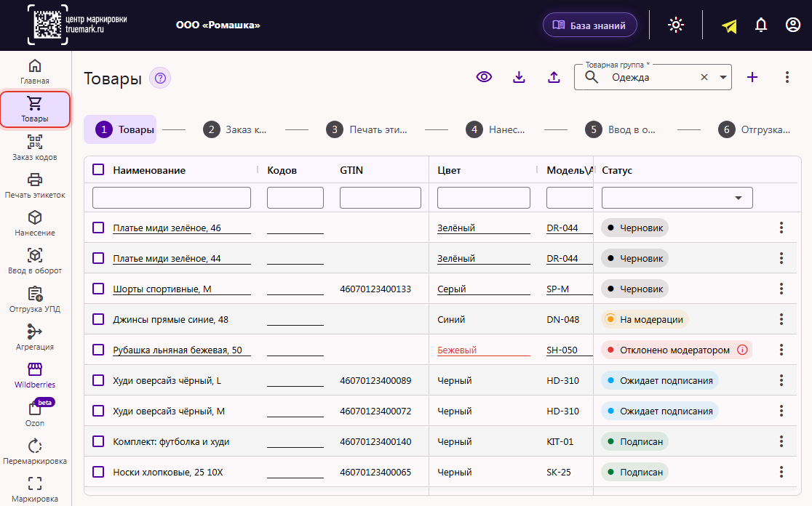Screen dimensions: 812x506
Task: Open actions menu for Комплект: футболка и худи
Action: click(781, 441)
